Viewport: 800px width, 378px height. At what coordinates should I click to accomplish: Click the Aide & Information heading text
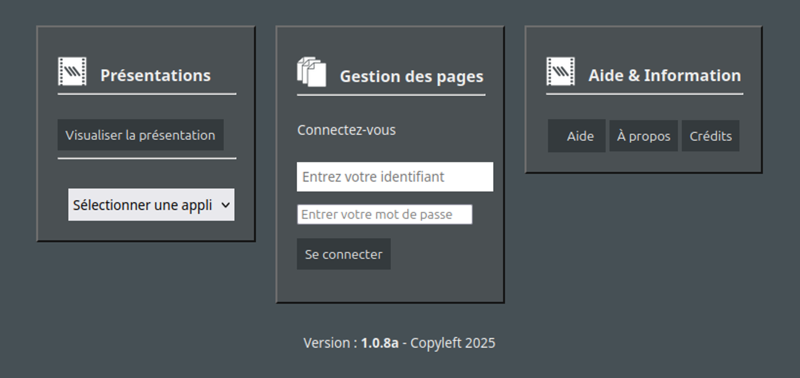click(x=664, y=75)
